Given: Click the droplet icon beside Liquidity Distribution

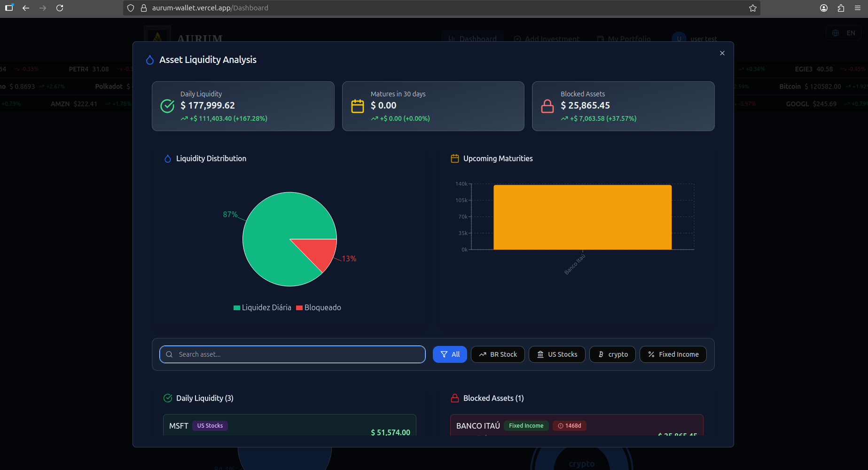Looking at the screenshot, I should pyautogui.click(x=168, y=159).
